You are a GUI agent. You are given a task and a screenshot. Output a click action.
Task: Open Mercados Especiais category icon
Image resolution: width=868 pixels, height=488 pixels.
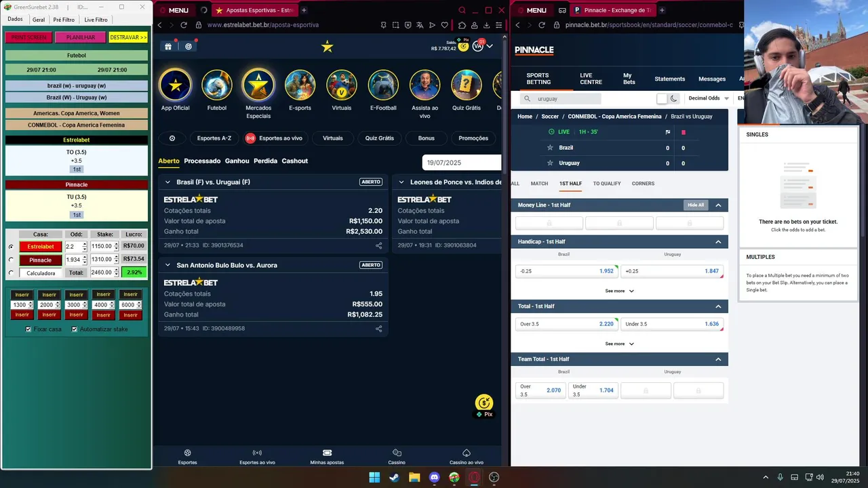point(258,85)
